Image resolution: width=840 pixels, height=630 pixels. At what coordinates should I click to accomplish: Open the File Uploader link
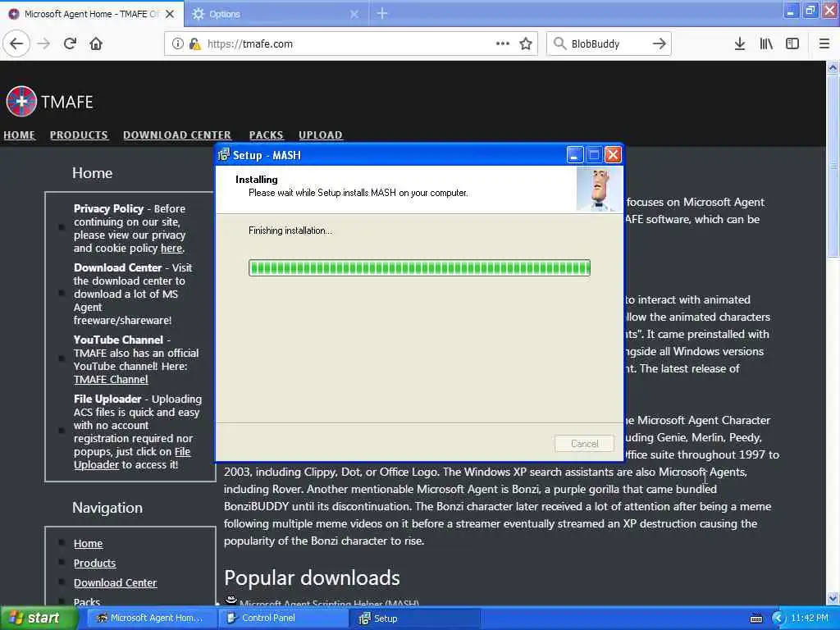coord(132,458)
